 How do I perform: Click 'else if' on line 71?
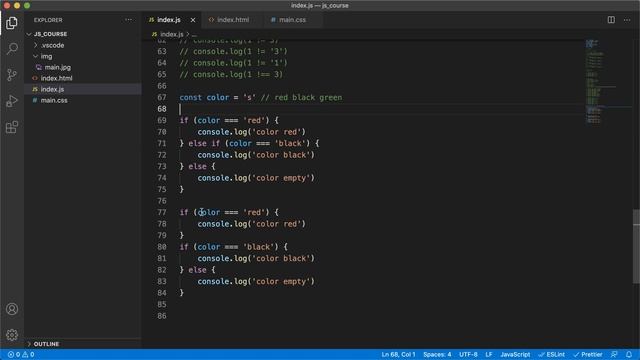pos(204,143)
